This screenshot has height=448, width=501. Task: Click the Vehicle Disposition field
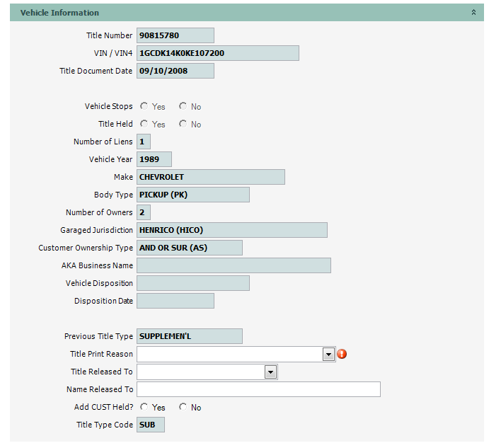pos(192,283)
